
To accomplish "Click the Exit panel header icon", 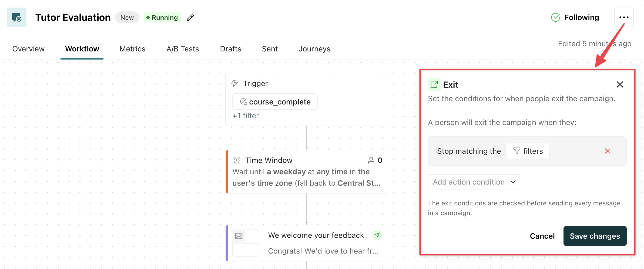I will pyautogui.click(x=434, y=84).
